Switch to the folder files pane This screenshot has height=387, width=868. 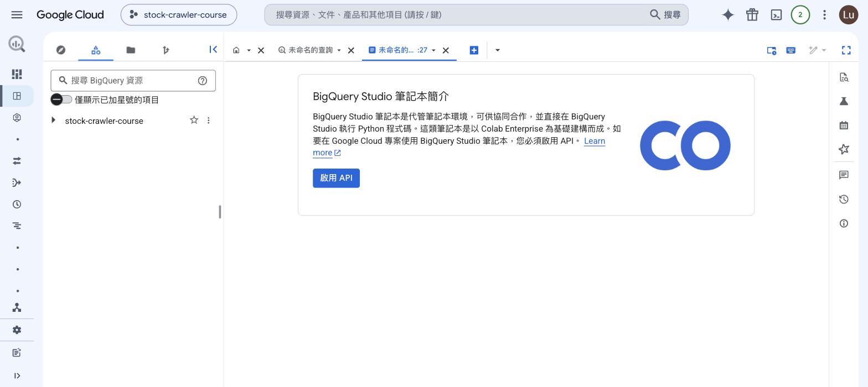tap(131, 50)
